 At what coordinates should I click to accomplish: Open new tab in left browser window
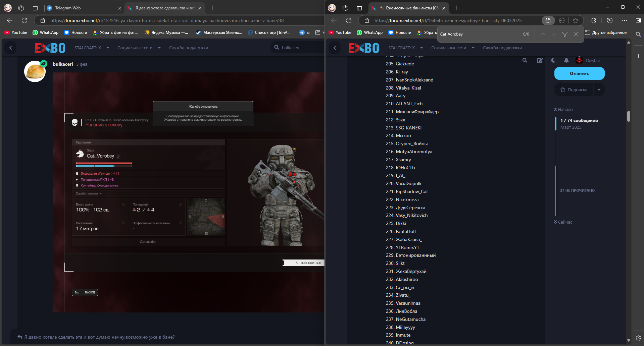coord(212,8)
